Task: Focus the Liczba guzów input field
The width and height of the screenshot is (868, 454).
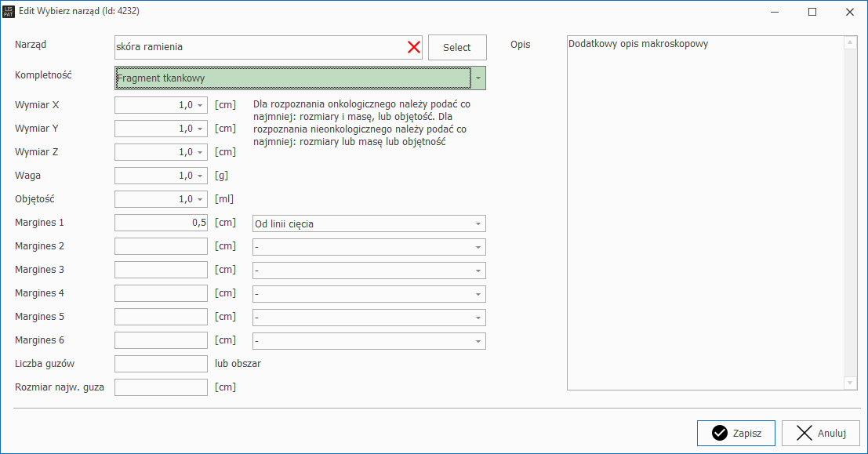Action: (161, 364)
